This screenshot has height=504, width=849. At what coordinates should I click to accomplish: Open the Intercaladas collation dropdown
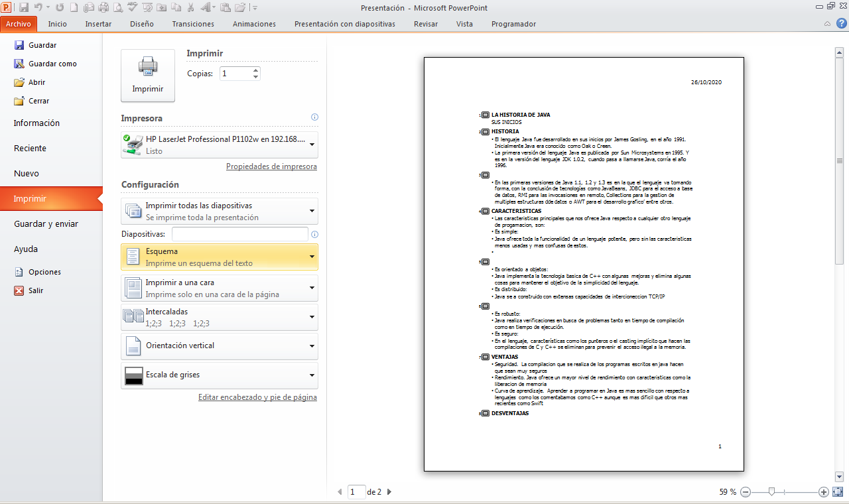pos(219,317)
